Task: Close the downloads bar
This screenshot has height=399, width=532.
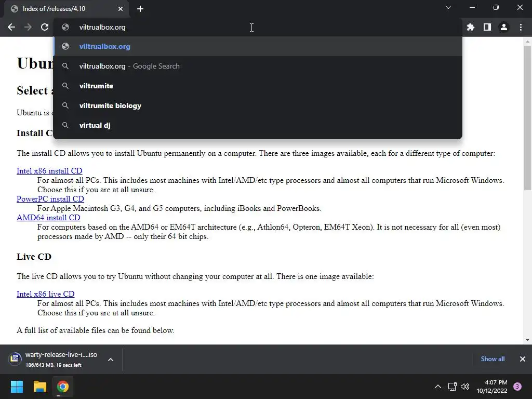Action: [x=523, y=359]
